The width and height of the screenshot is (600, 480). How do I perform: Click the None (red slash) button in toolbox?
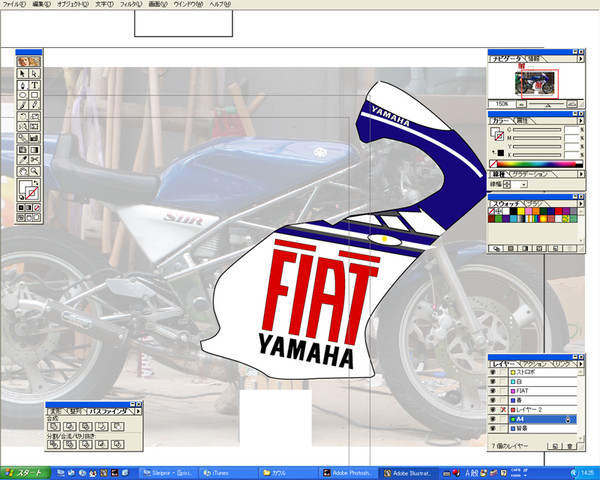(37, 208)
